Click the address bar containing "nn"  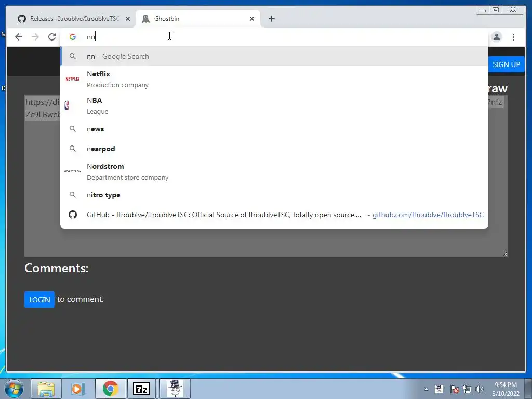pyautogui.click(x=274, y=37)
